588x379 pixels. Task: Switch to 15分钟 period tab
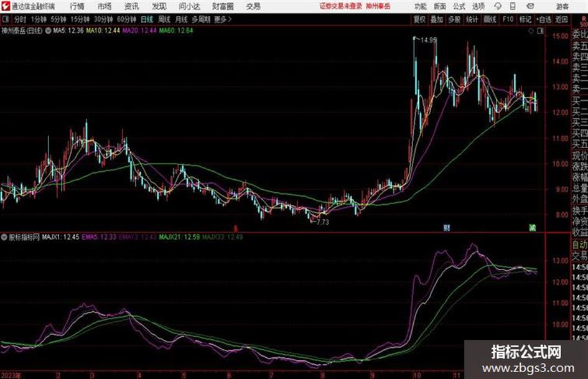pos(80,19)
